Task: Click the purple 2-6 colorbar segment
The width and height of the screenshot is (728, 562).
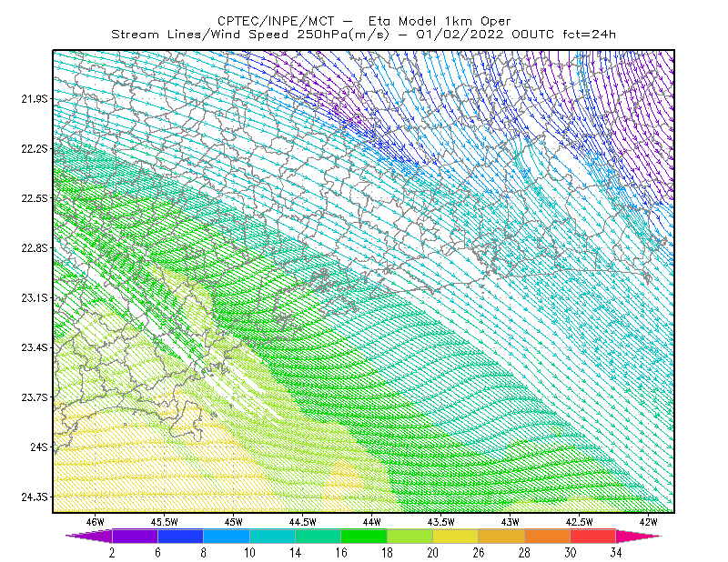Action: tap(135, 536)
